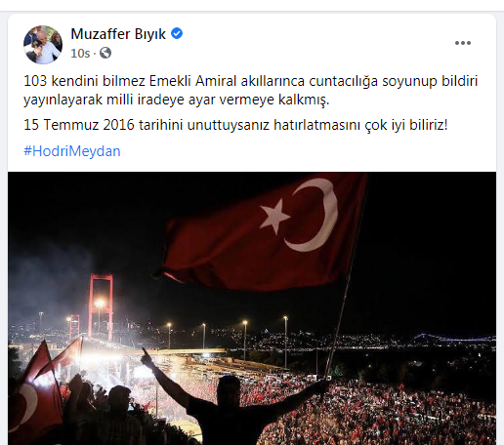Click the white star on the large flag

pyautogui.click(x=274, y=217)
